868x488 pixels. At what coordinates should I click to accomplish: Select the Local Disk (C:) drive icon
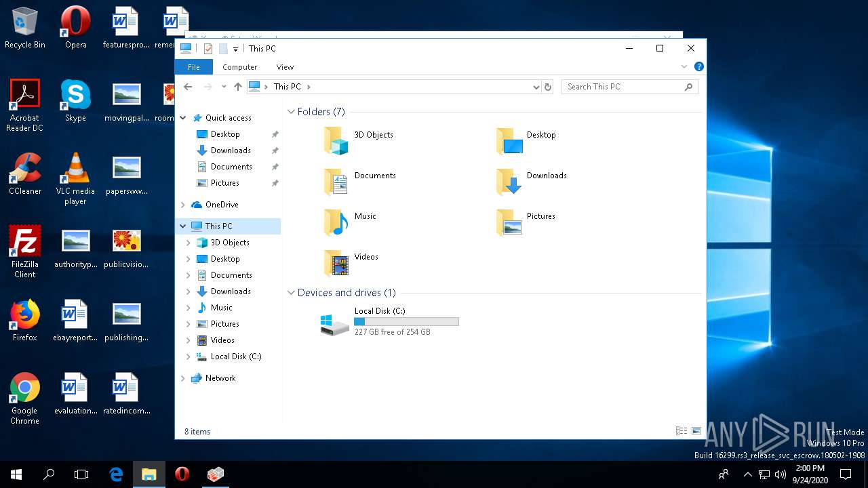(335, 324)
